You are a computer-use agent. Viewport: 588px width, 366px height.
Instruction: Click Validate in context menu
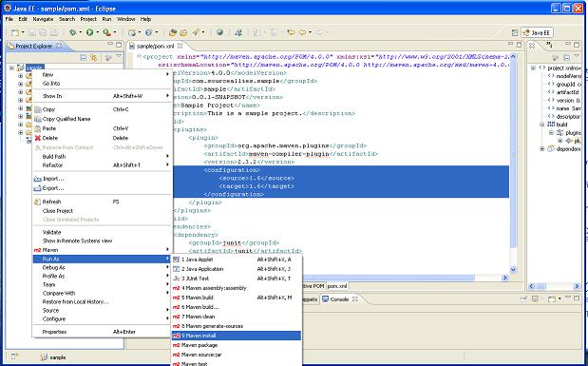click(x=102, y=232)
